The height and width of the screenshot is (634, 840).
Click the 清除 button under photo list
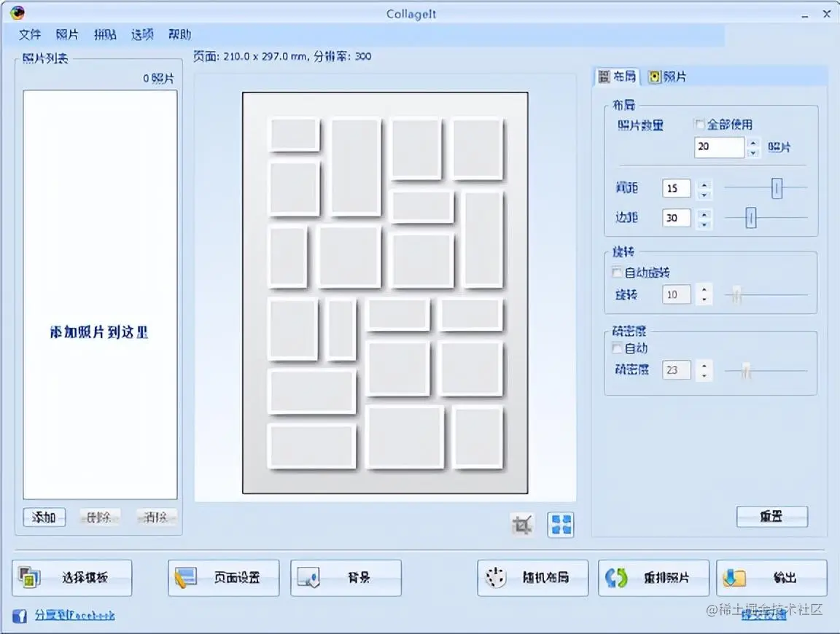point(155,517)
